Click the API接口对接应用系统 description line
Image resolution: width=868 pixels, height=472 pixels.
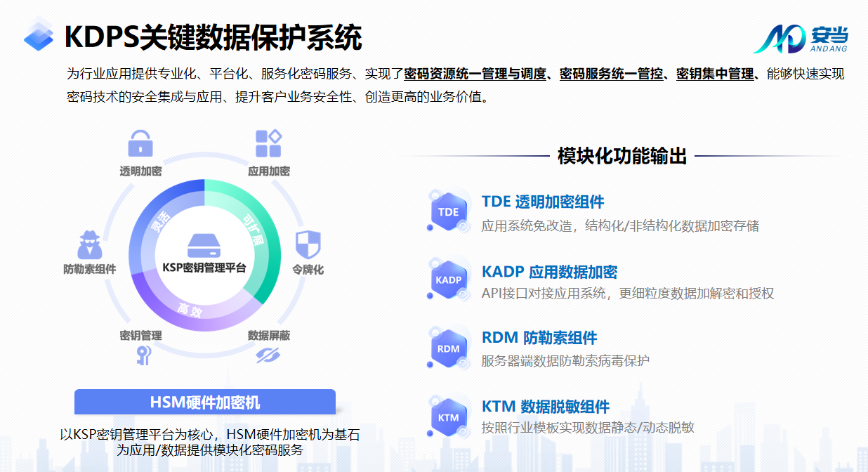(628, 294)
